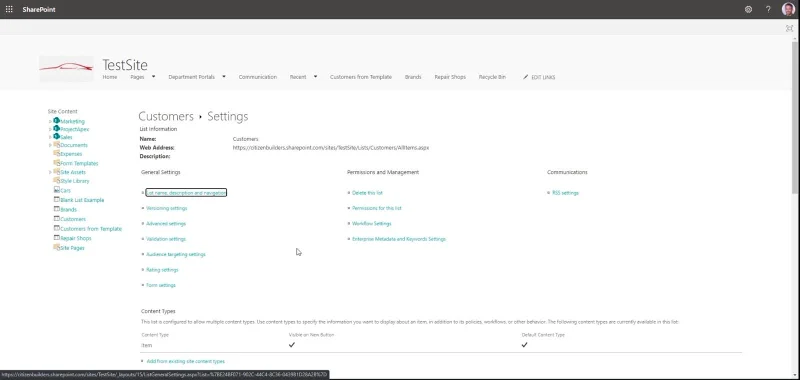Select the Customers list web address text

pyautogui.click(x=331, y=147)
